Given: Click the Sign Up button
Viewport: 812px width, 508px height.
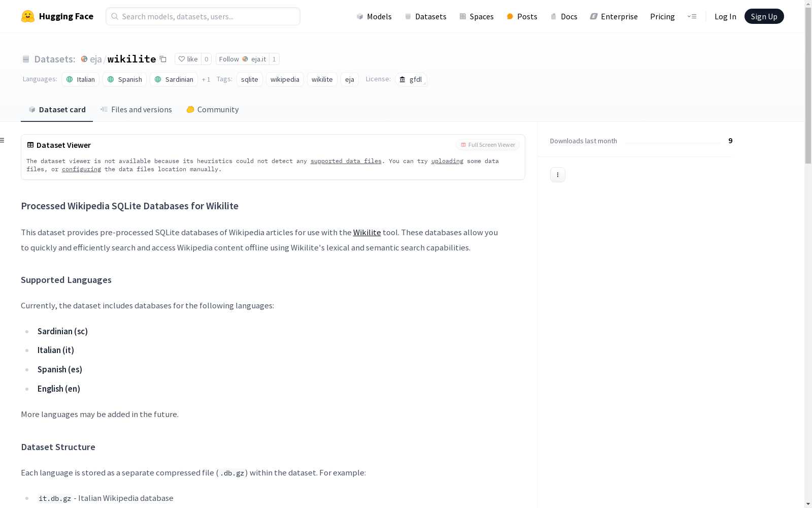Looking at the screenshot, I should pos(764,16).
